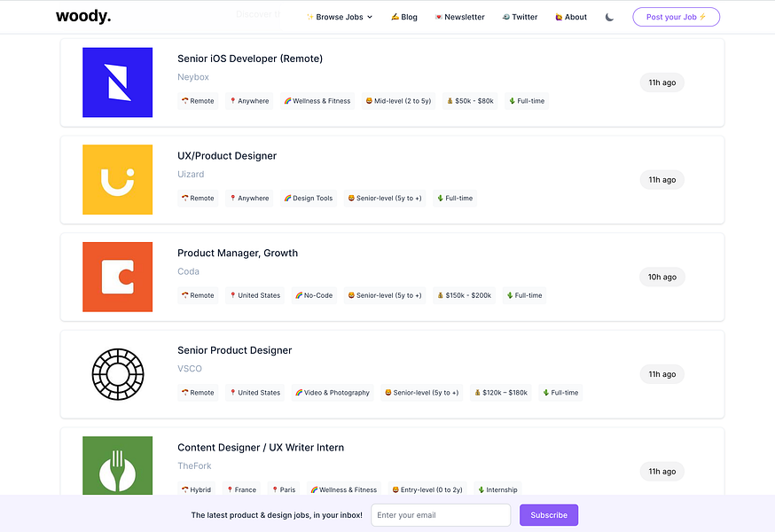Open TheFork company logo

[x=118, y=465]
